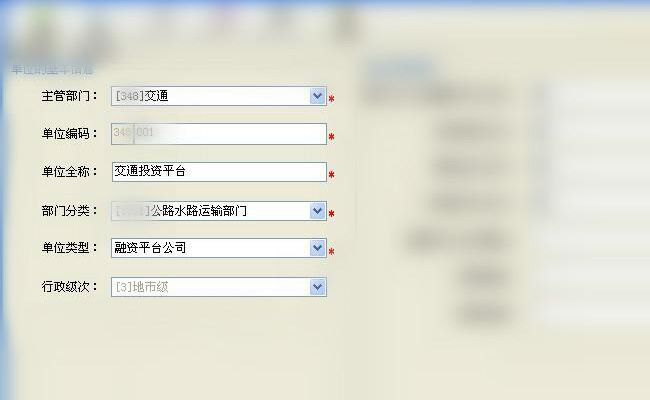Click the 公路水路运输部门 combo box value
Image resolution: width=650 pixels, height=400 pixels.
click(198, 211)
